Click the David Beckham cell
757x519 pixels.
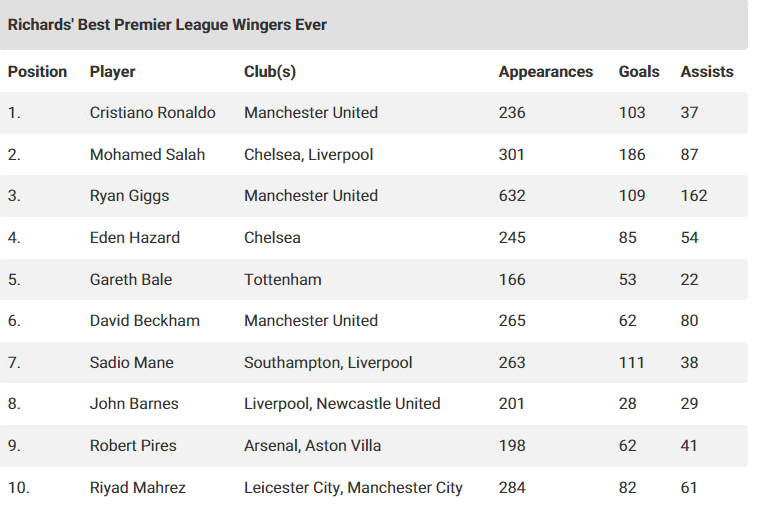point(145,321)
